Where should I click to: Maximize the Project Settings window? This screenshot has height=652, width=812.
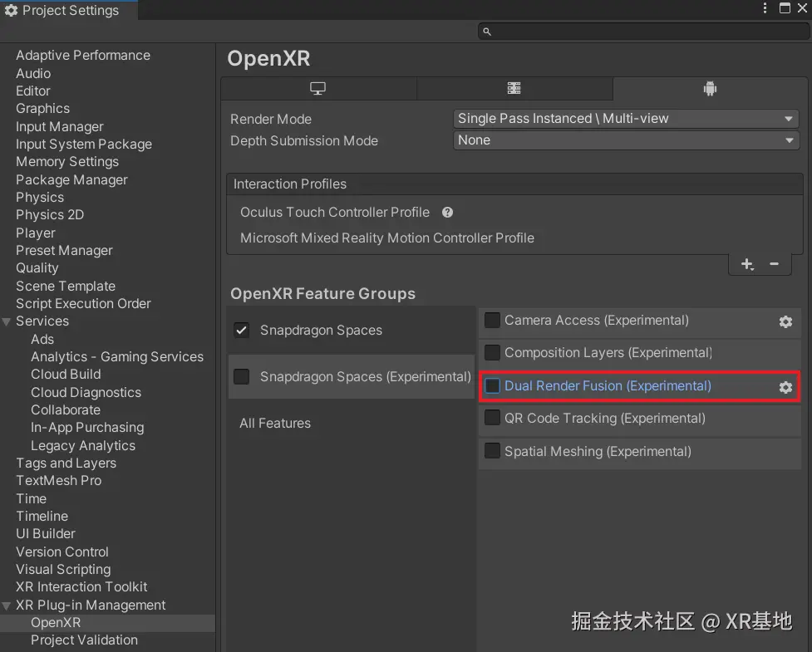[x=785, y=7]
